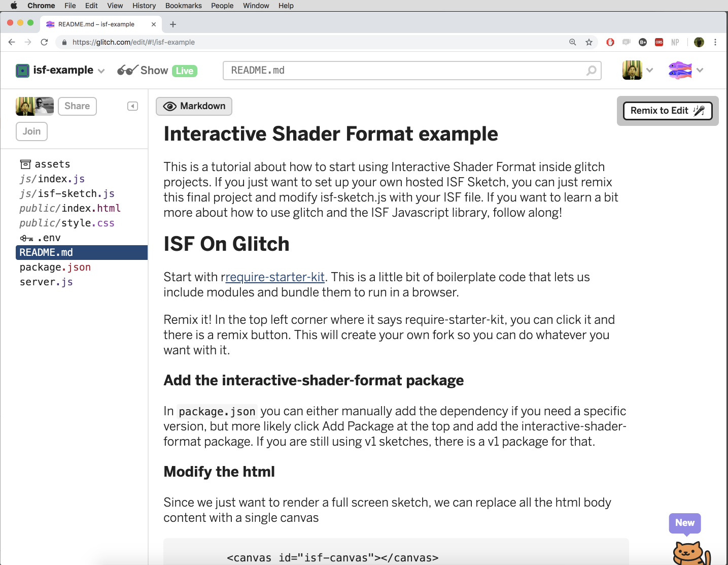This screenshot has width=728, height=565.
Task: Open the Window menu
Action: 256,6
